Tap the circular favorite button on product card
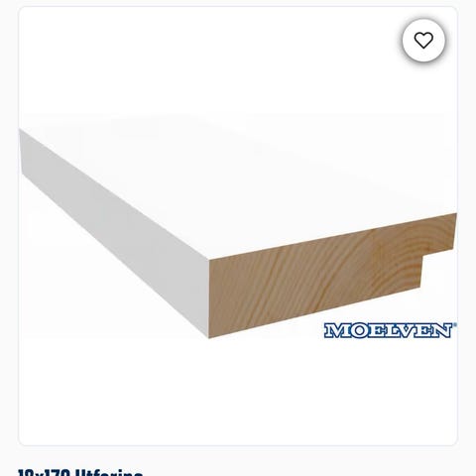The image size is (476, 476). (x=423, y=41)
